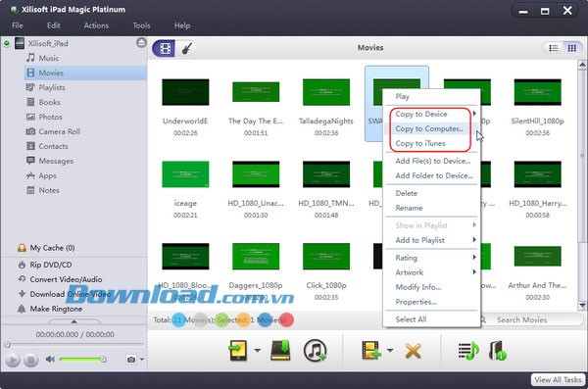Click the Xilisoft_iPad device icon
588x389 pixels.
20,43
